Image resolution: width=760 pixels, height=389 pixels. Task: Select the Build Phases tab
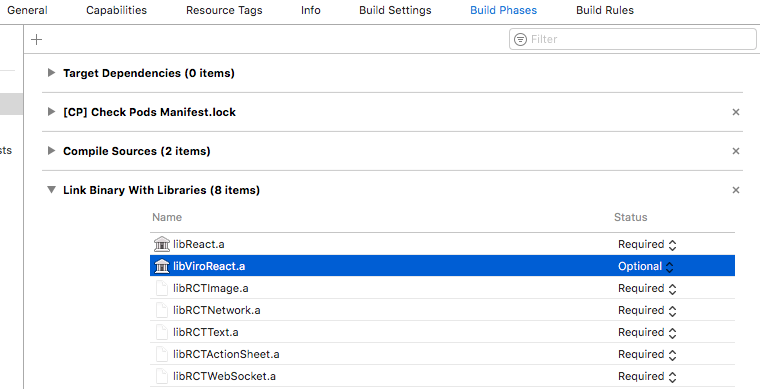[504, 10]
